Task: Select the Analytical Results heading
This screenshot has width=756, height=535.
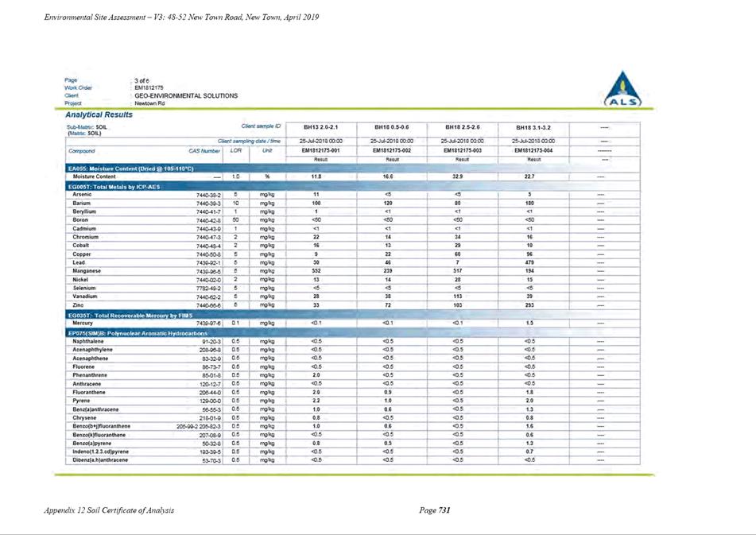Action: [x=99, y=114]
